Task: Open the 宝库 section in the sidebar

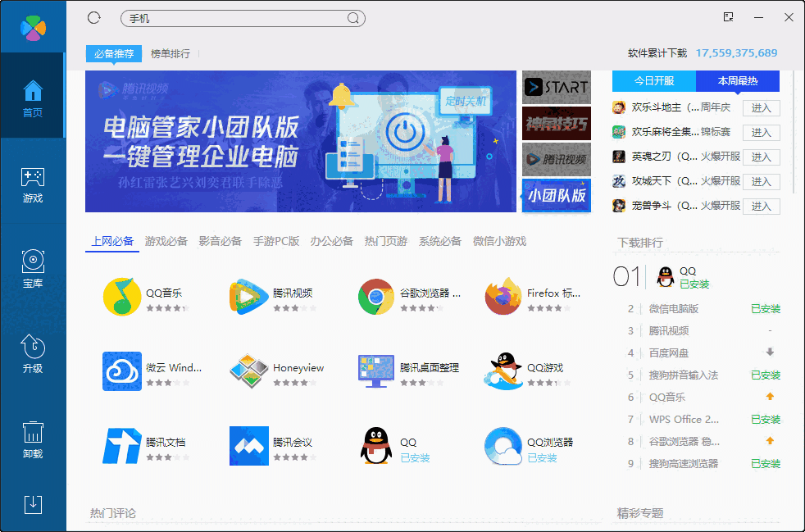Action: [x=33, y=265]
